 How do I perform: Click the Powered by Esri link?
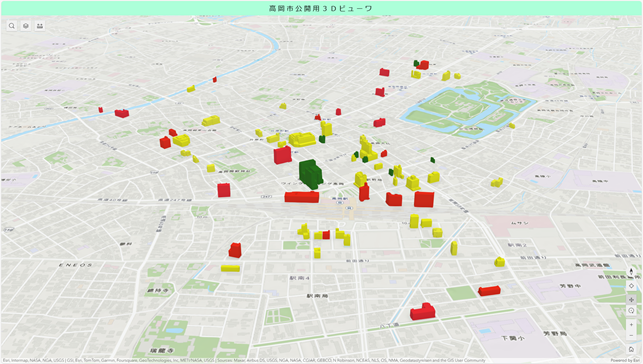[625, 361]
